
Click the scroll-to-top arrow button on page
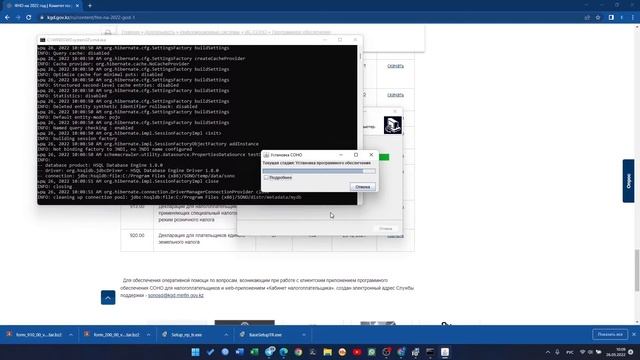(x=108, y=298)
